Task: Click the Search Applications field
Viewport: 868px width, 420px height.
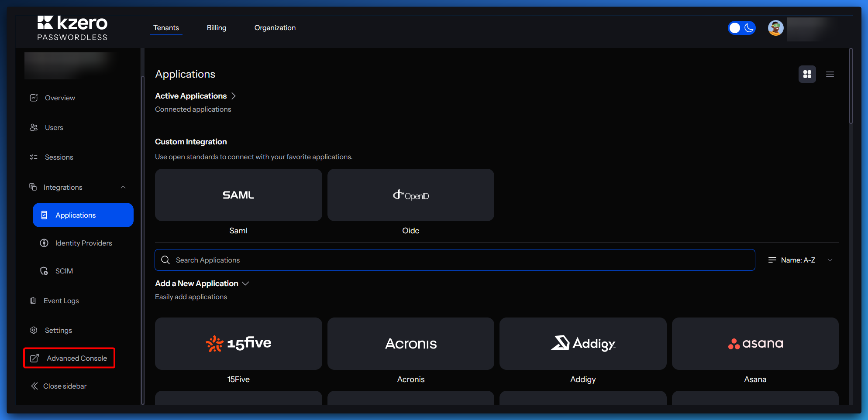Action: click(454, 260)
